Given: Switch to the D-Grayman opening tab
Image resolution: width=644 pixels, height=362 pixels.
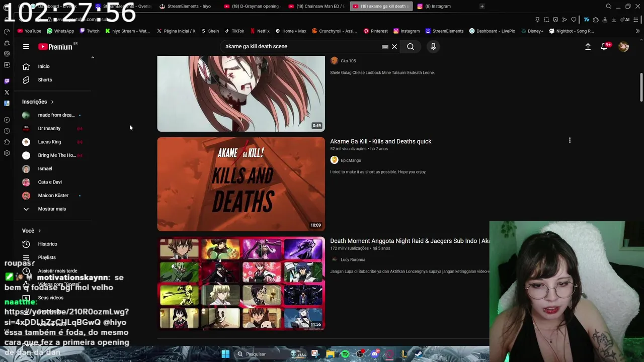Looking at the screenshot, I should [252, 7].
